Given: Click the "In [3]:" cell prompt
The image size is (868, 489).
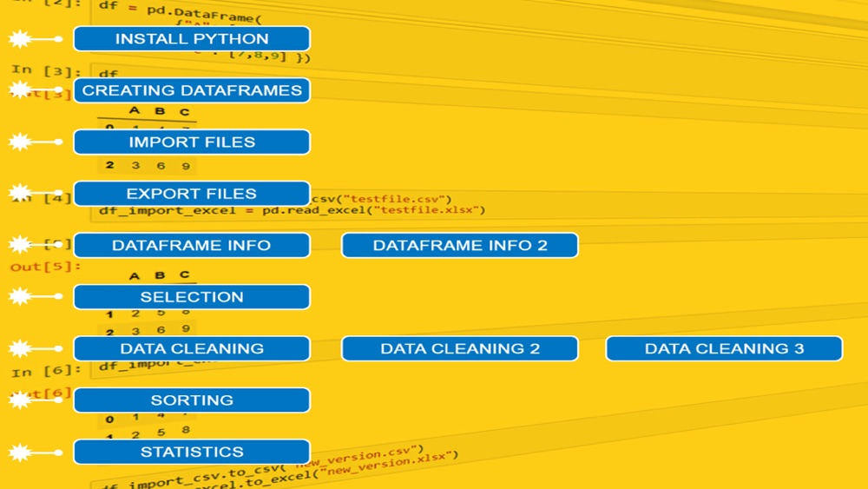Looking at the screenshot, I should tap(46, 70).
